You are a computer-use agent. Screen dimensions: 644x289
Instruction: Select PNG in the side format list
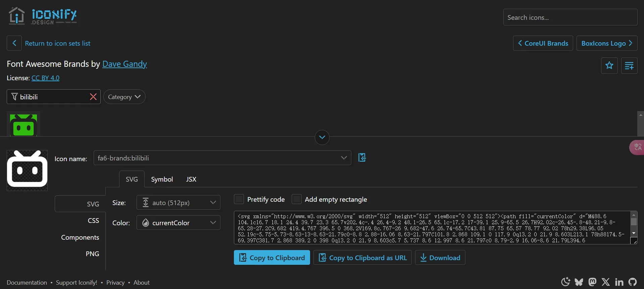click(92, 254)
